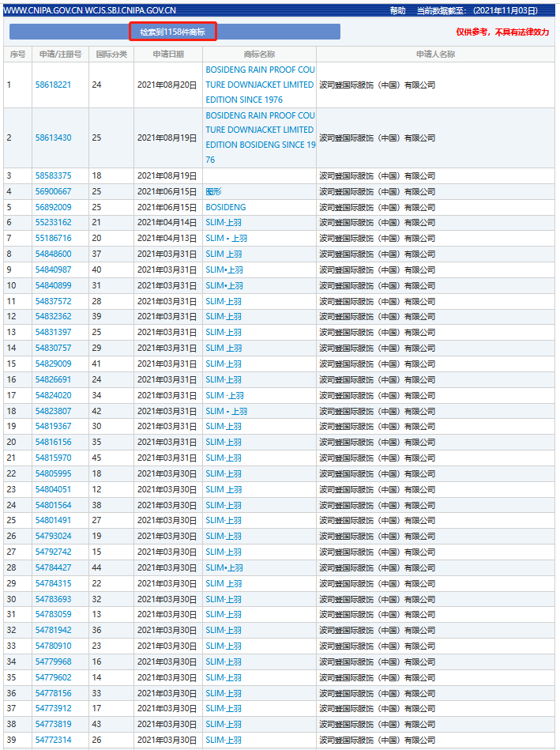Open registration number 54816156

pos(53,442)
